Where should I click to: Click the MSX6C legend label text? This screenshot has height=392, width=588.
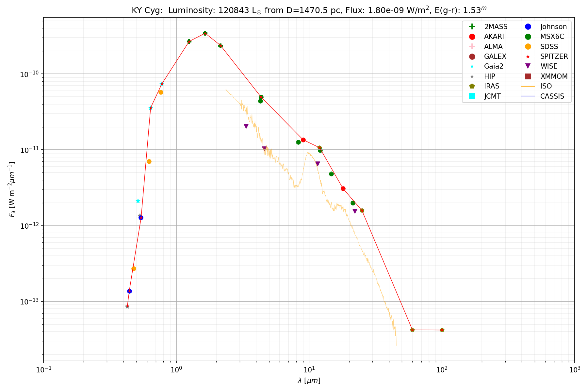[x=552, y=37]
